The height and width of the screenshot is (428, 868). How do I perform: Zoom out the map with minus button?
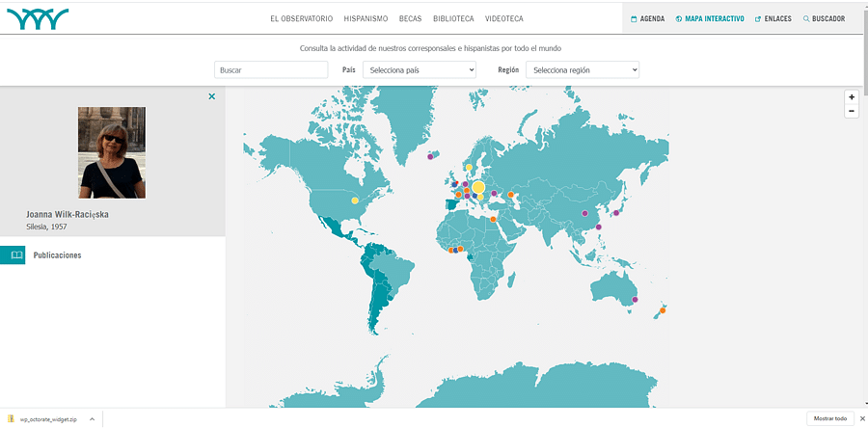pos(851,111)
